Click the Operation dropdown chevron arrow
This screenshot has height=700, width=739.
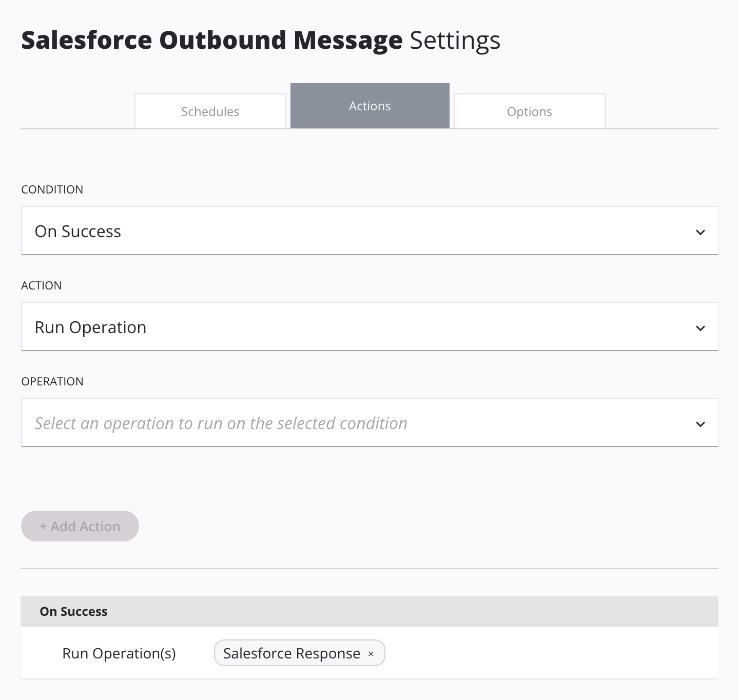pyautogui.click(x=700, y=424)
